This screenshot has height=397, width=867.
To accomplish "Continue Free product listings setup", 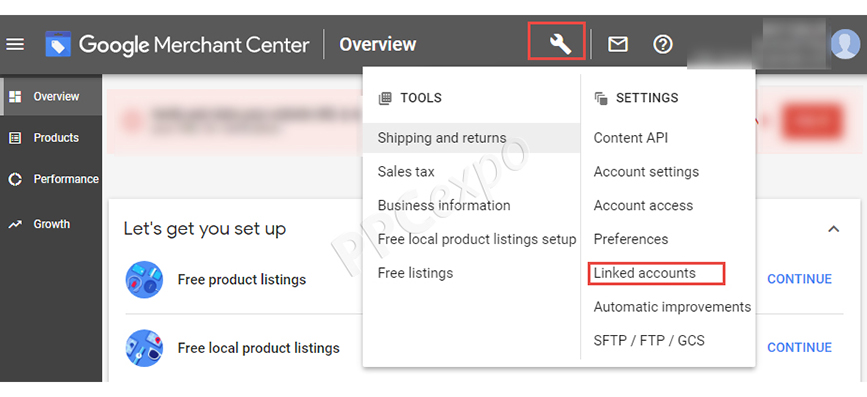I will click(x=799, y=279).
